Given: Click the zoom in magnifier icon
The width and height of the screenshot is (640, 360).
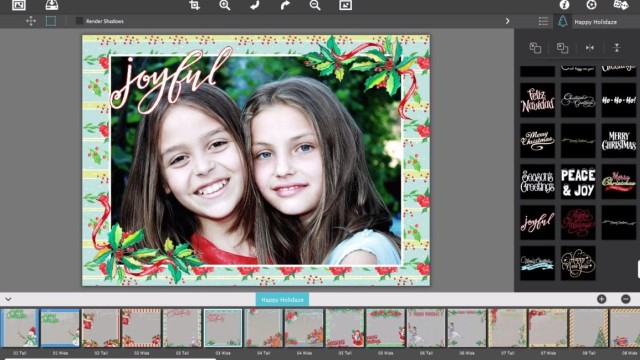Looking at the screenshot, I should 224,5.
